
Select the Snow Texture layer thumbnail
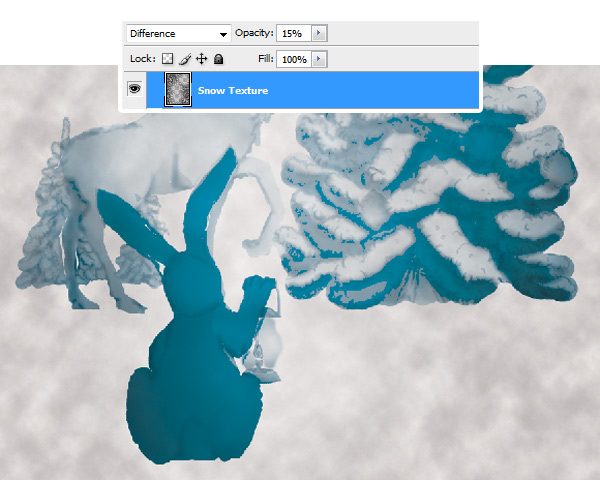click(x=178, y=89)
